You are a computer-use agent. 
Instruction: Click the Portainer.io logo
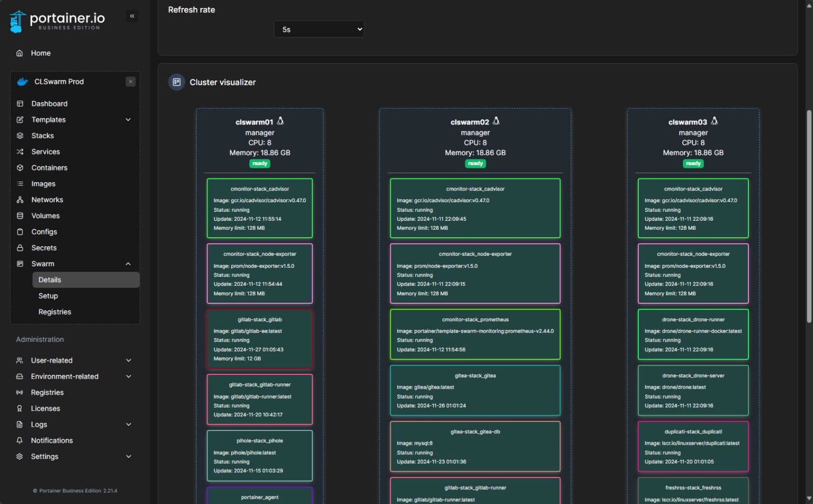pyautogui.click(x=57, y=21)
